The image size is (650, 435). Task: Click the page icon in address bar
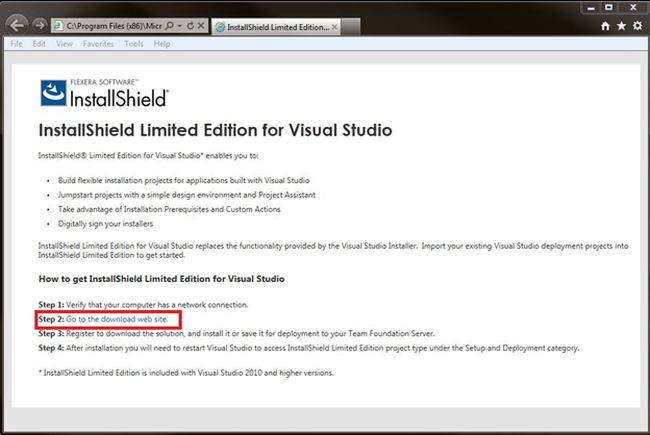[58, 26]
